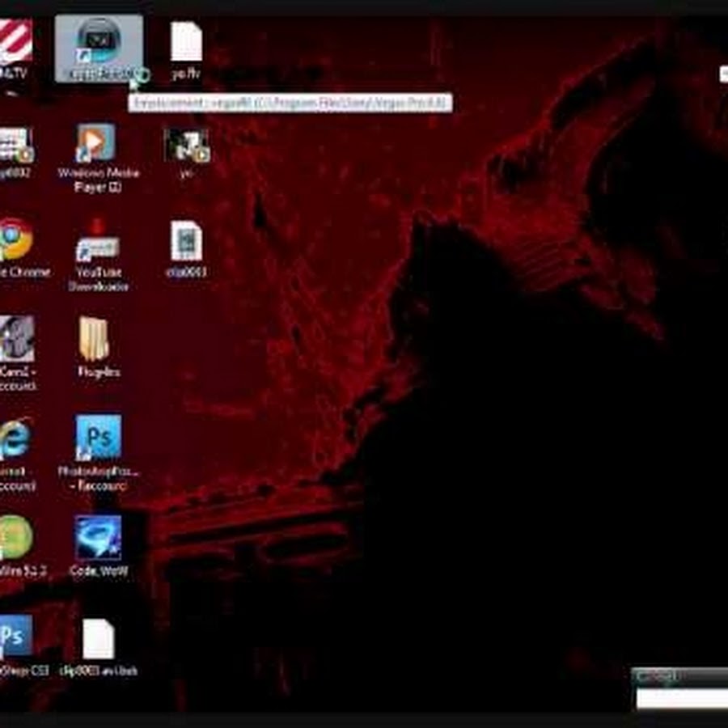Select the Cam2 Raccourci shortcut icon

coord(17,338)
